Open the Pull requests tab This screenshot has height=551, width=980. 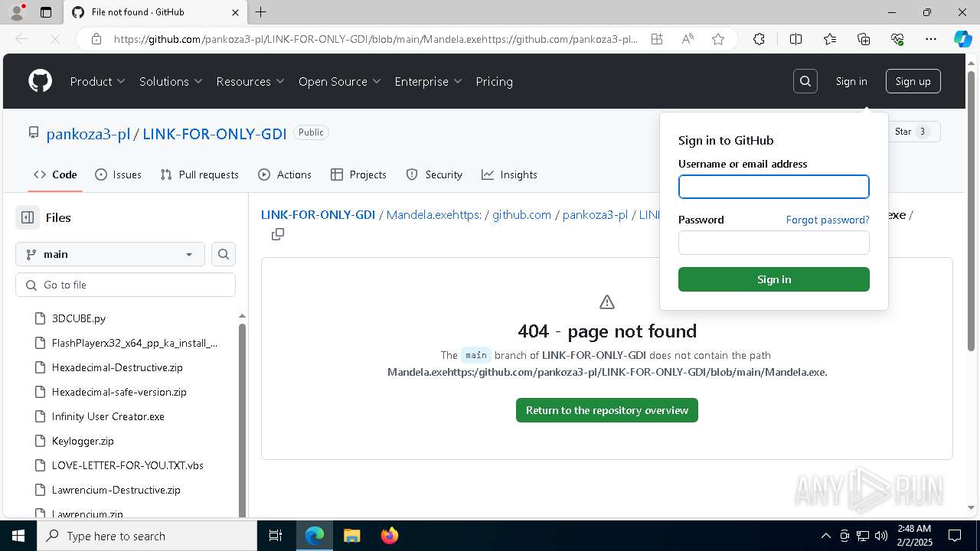pyautogui.click(x=199, y=174)
